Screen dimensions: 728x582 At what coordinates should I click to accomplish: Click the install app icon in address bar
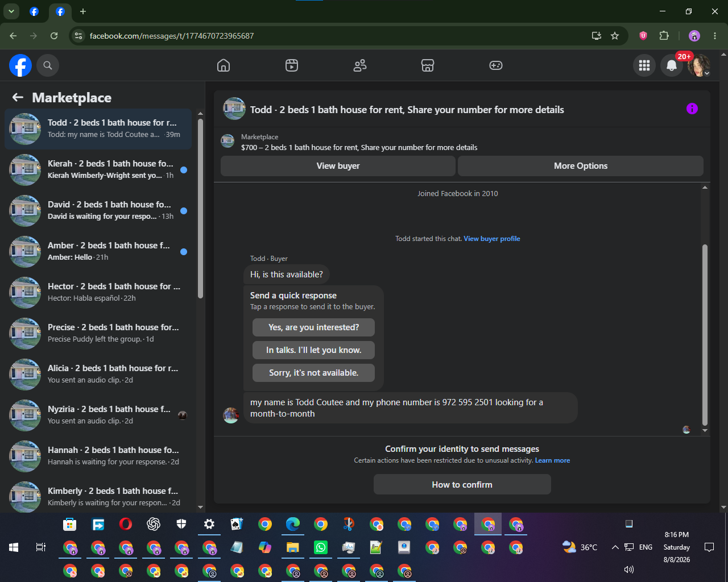(597, 36)
